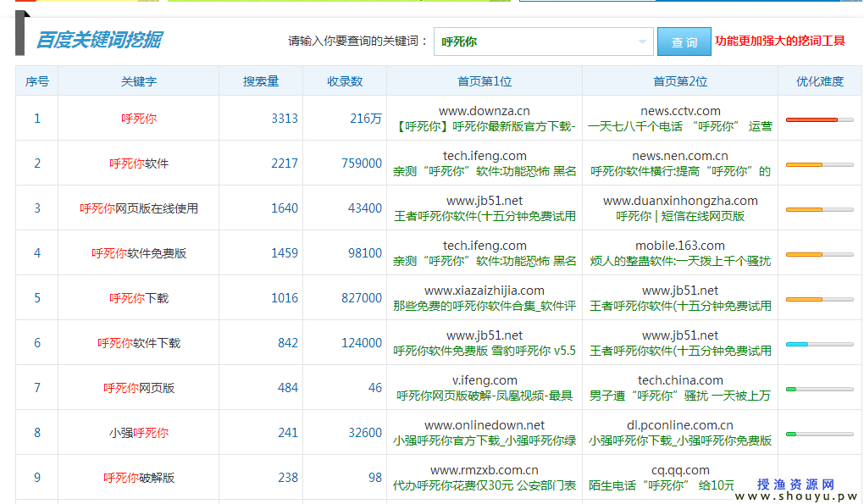864x504 pixels.
Task: Open the keyword 呼死你软件下载
Action: [139, 343]
